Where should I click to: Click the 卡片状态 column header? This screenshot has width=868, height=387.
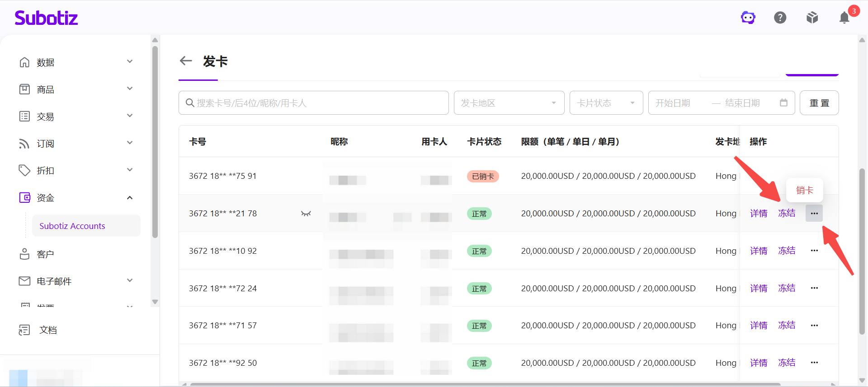[484, 142]
